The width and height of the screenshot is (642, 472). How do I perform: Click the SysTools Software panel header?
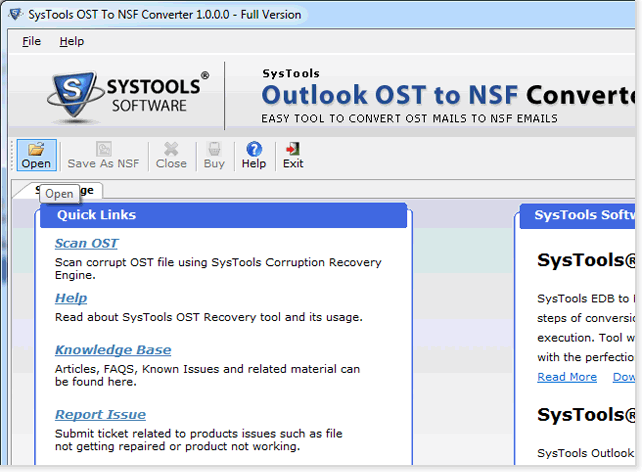tap(577, 216)
